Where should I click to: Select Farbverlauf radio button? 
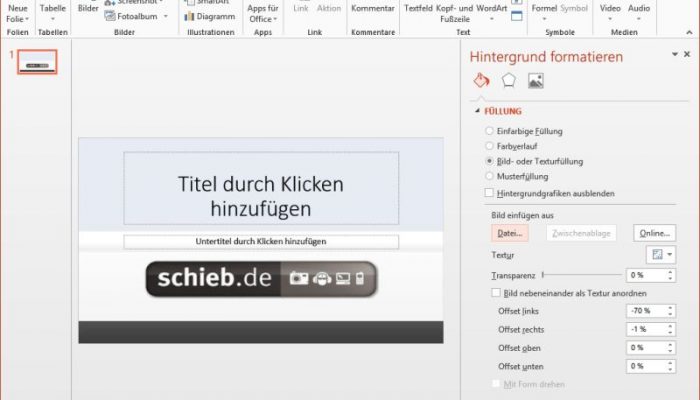click(x=489, y=146)
